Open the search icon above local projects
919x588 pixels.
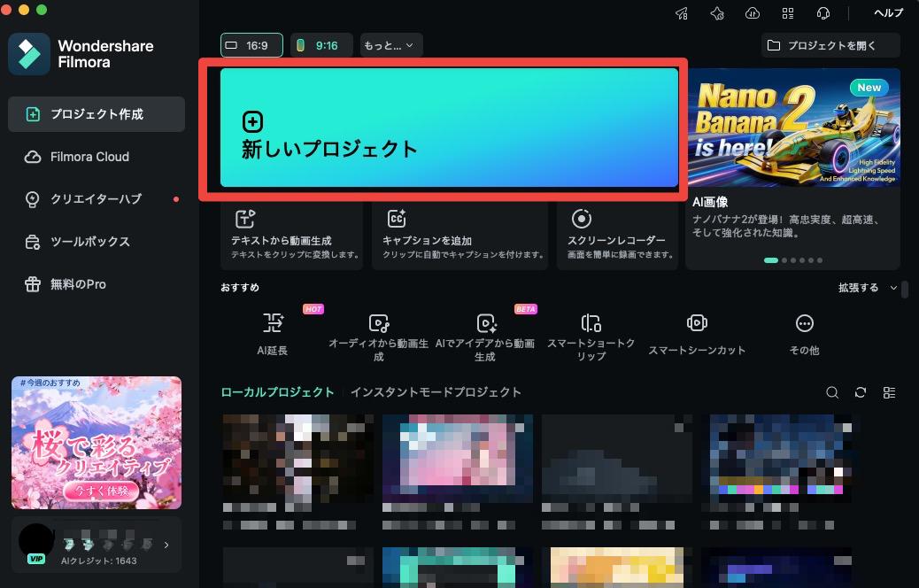[832, 392]
